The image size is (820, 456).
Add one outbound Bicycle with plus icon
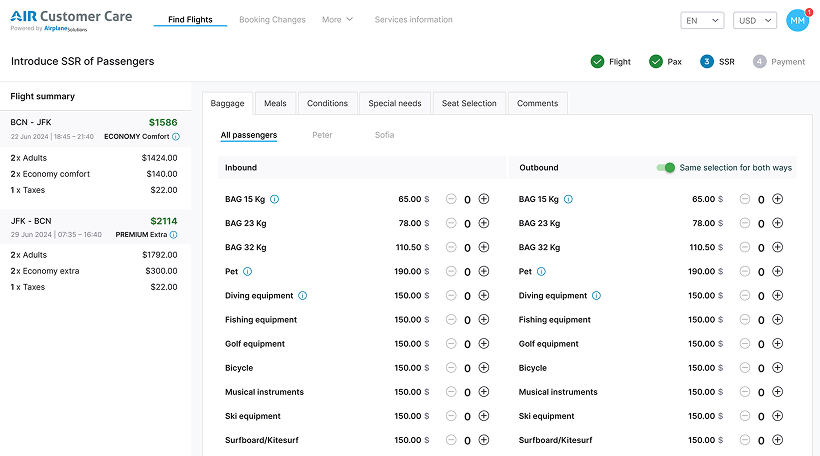coord(778,368)
